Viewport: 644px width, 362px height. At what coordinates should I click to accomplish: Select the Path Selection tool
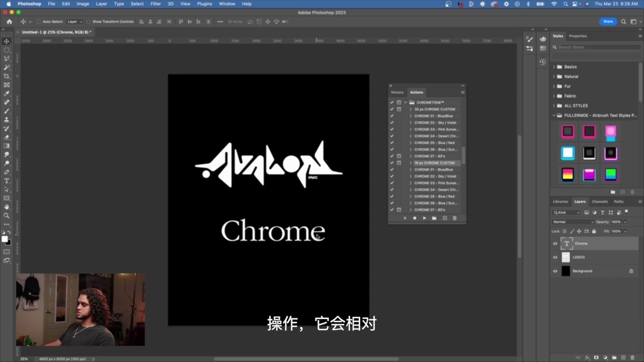pos(7,190)
